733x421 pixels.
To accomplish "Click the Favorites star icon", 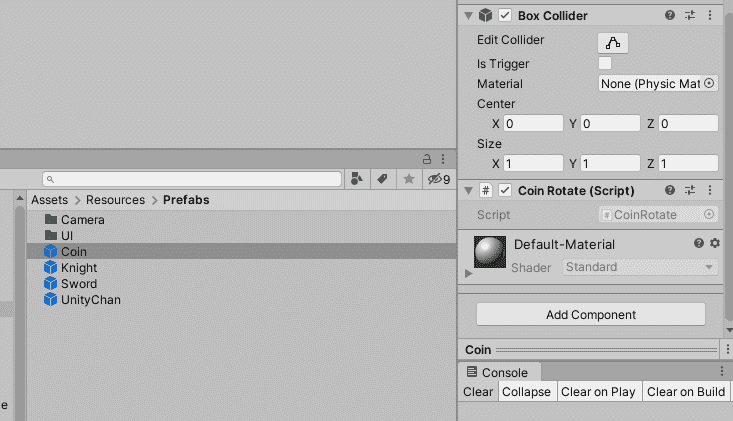I will [409, 179].
